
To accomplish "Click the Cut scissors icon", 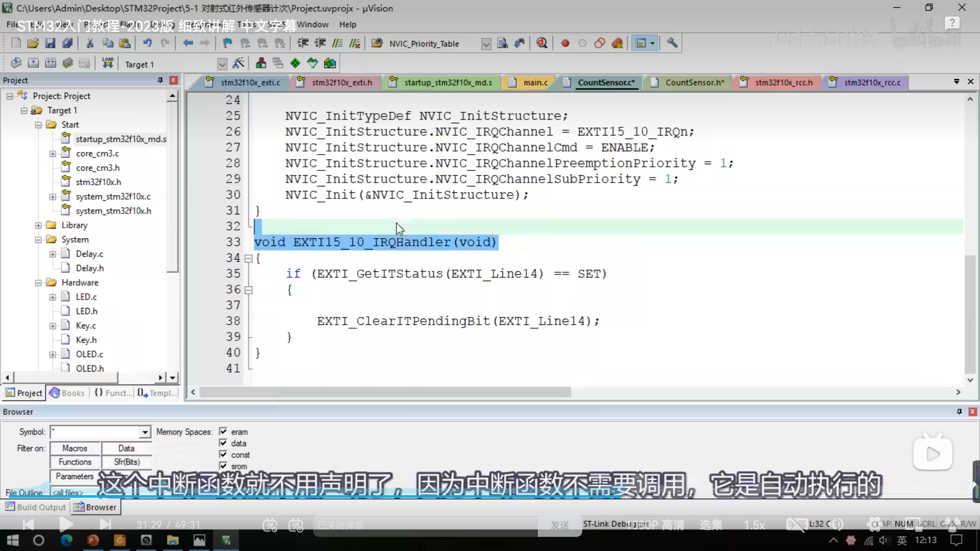I will tap(90, 43).
